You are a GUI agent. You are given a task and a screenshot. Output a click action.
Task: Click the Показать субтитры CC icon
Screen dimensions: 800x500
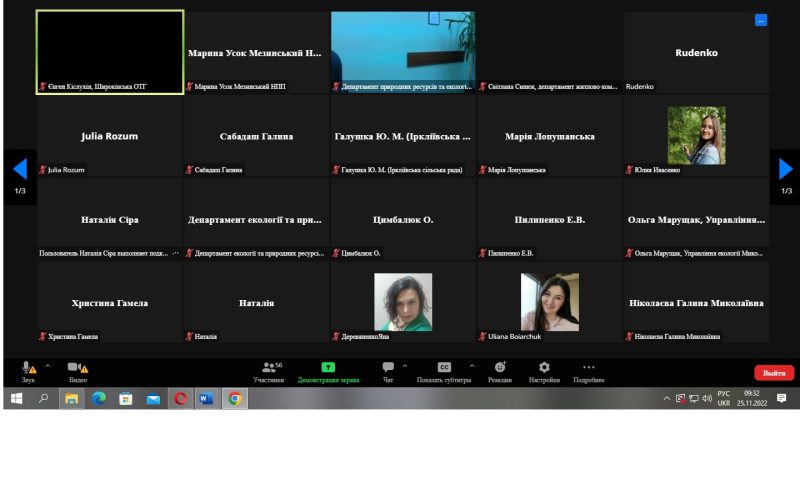click(445, 368)
